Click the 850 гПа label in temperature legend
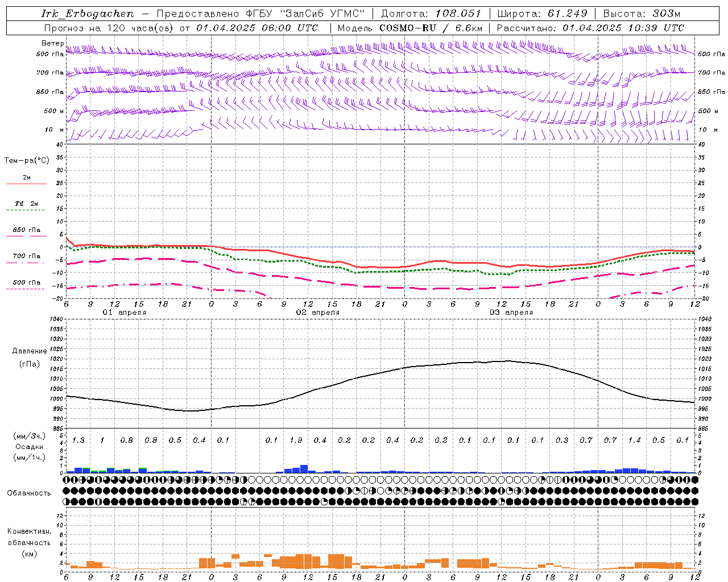This screenshot has height=582, width=728. (27, 230)
